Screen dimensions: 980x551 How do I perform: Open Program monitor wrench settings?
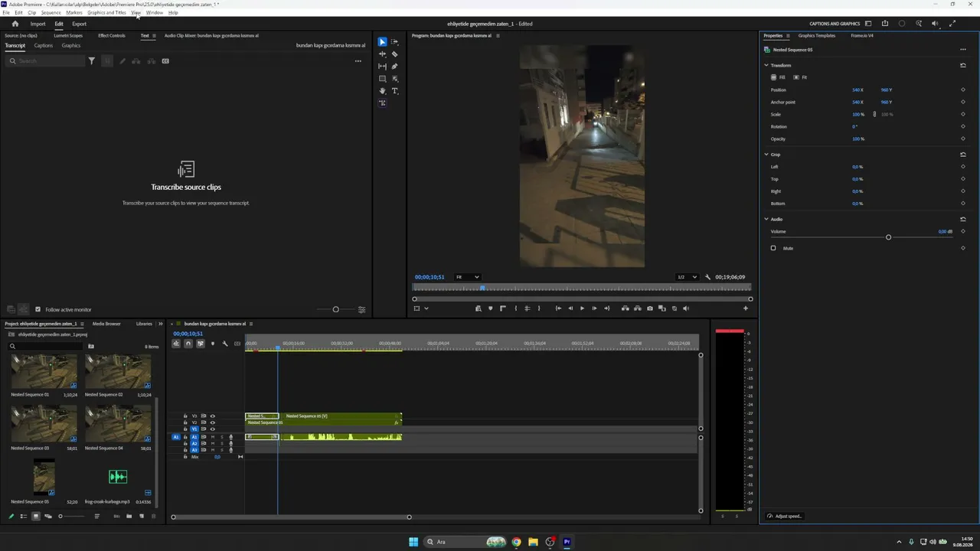point(707,277)
